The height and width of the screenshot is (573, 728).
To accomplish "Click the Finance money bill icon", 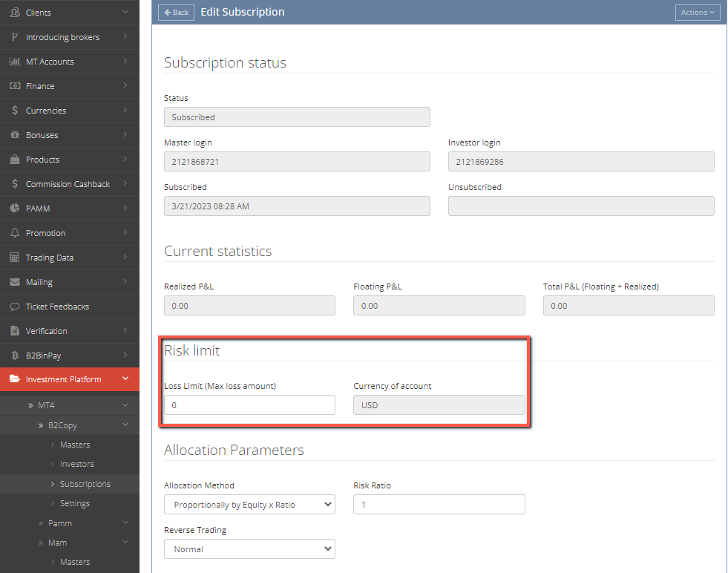I will 15,86.
